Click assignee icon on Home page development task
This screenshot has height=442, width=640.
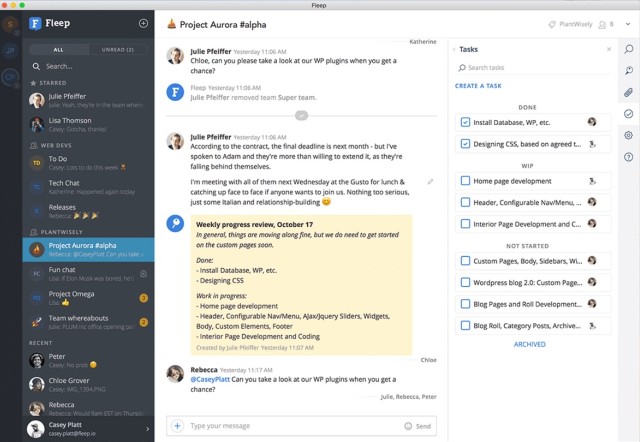592,181
